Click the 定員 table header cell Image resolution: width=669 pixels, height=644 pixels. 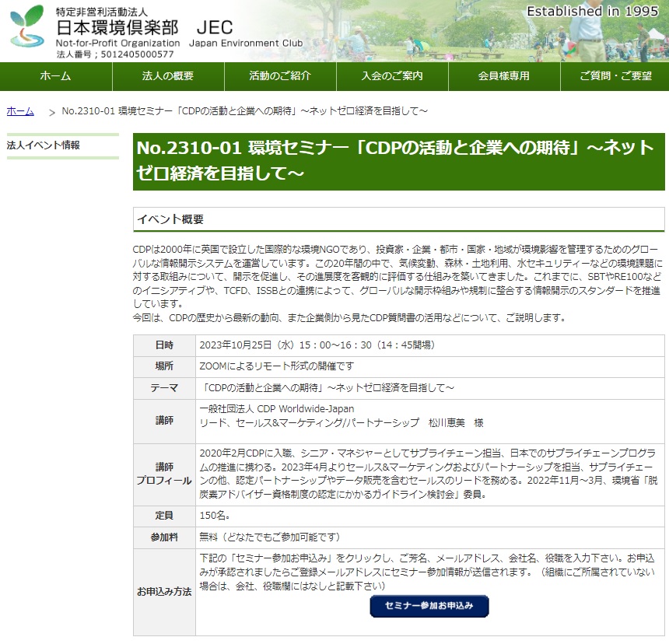[164, 516]
